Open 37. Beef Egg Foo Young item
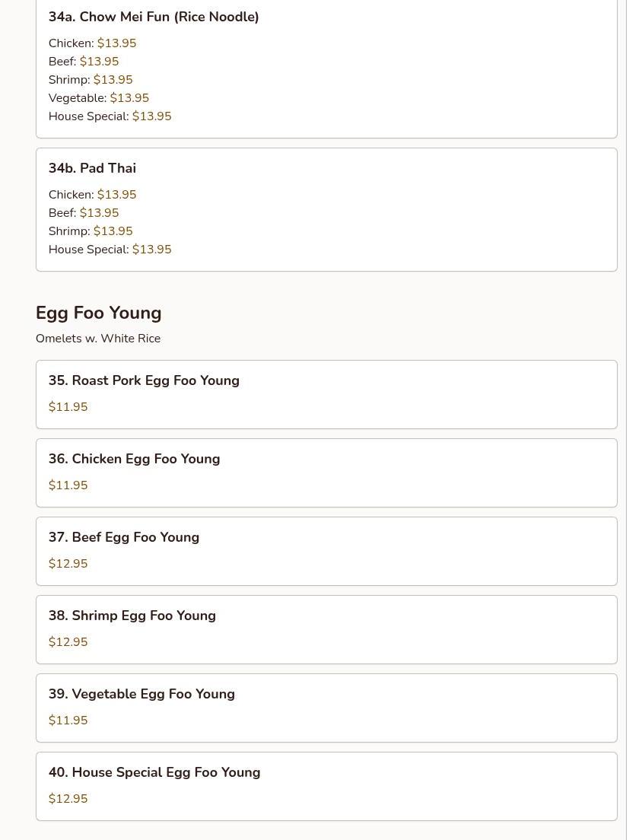 coord(124,537)
